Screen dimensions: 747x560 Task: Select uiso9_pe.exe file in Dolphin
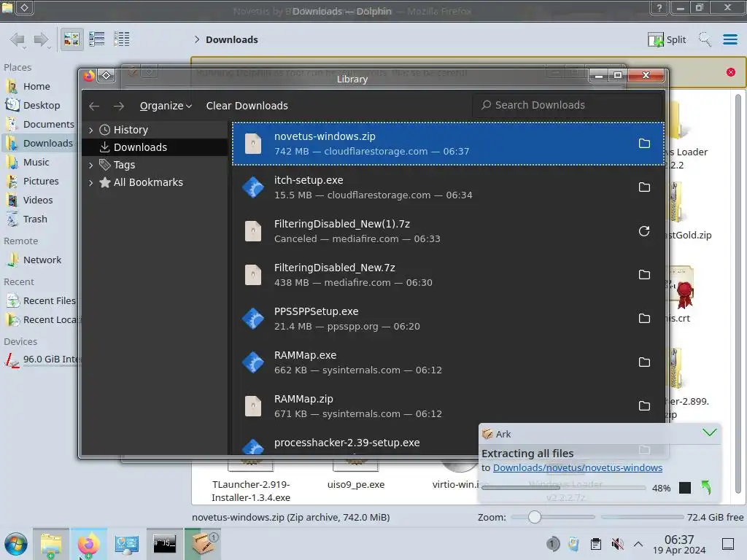(356, 484)
